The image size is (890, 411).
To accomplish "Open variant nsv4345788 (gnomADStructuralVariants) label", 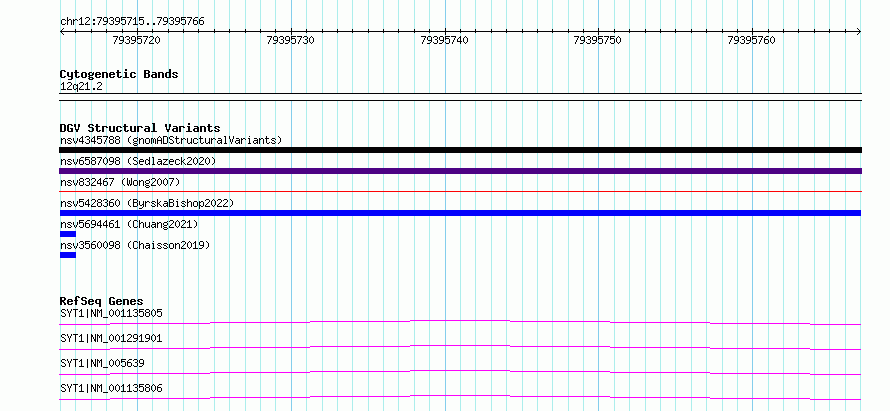I will [x=171, y=140].
